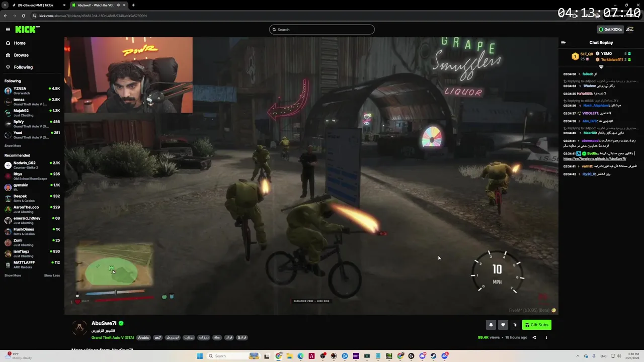Show more followed channels
Image resolution: width=644 pixels, height=362 pixels.
tap(13, 146)
